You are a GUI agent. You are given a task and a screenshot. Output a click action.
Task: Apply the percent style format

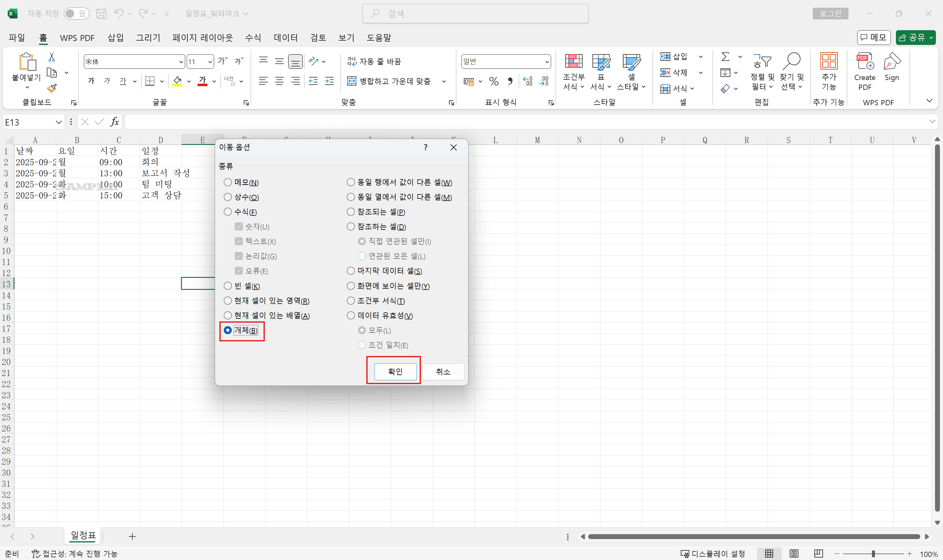[493, 81]
